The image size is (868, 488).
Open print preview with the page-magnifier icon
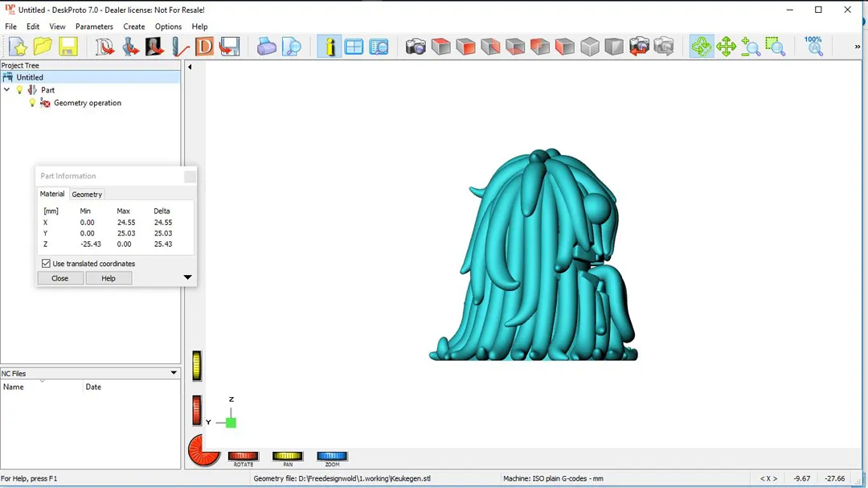coord(291,47)
